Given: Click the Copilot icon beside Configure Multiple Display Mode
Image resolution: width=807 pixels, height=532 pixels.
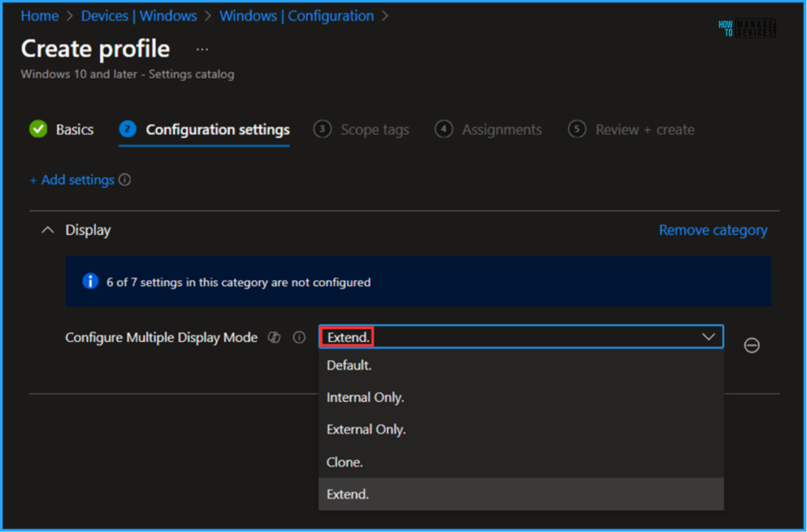Looking at the screenshot, I should (274, 337).
